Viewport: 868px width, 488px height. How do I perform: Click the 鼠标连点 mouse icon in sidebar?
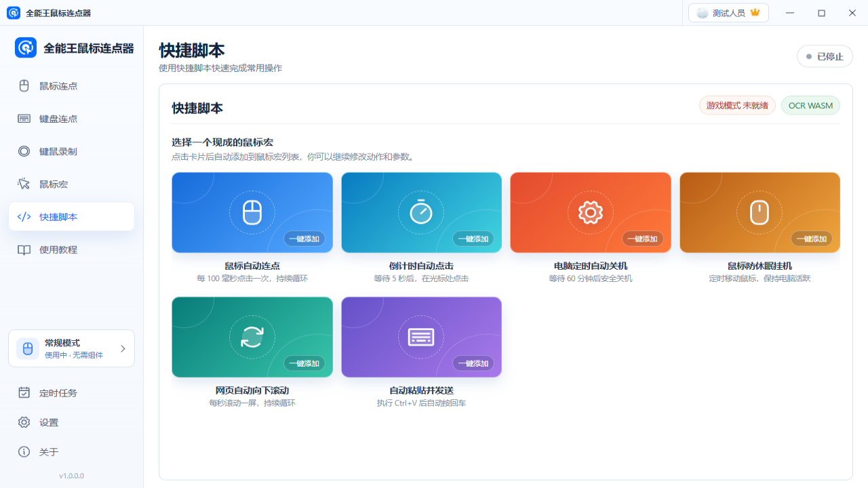[x=24, y=86]
